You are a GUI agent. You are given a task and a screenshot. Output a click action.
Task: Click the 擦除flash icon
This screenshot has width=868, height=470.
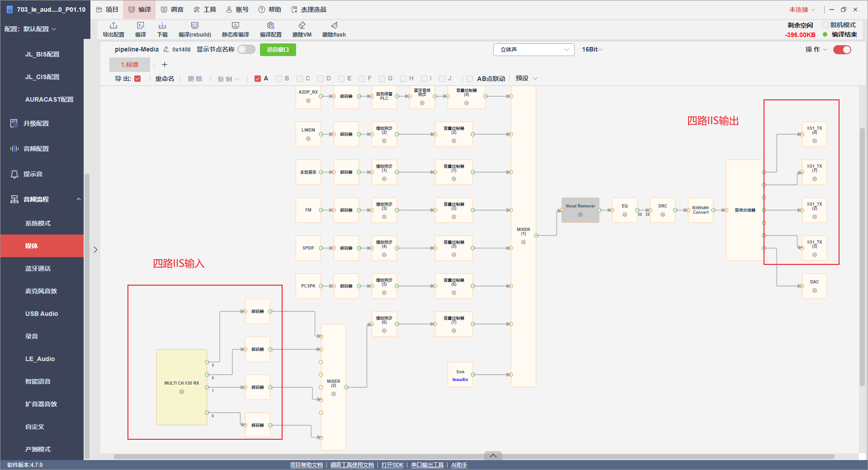(334, 25)
